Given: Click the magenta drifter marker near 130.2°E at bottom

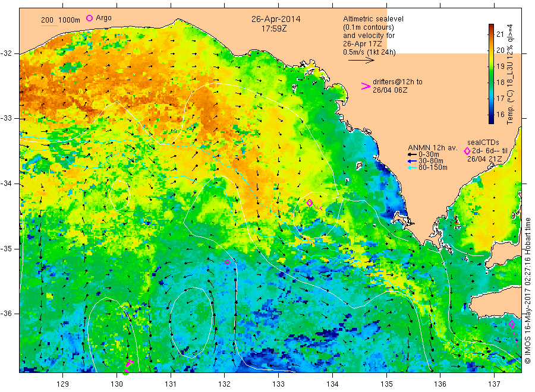Looking at the screenshot, I should (129, 363).
